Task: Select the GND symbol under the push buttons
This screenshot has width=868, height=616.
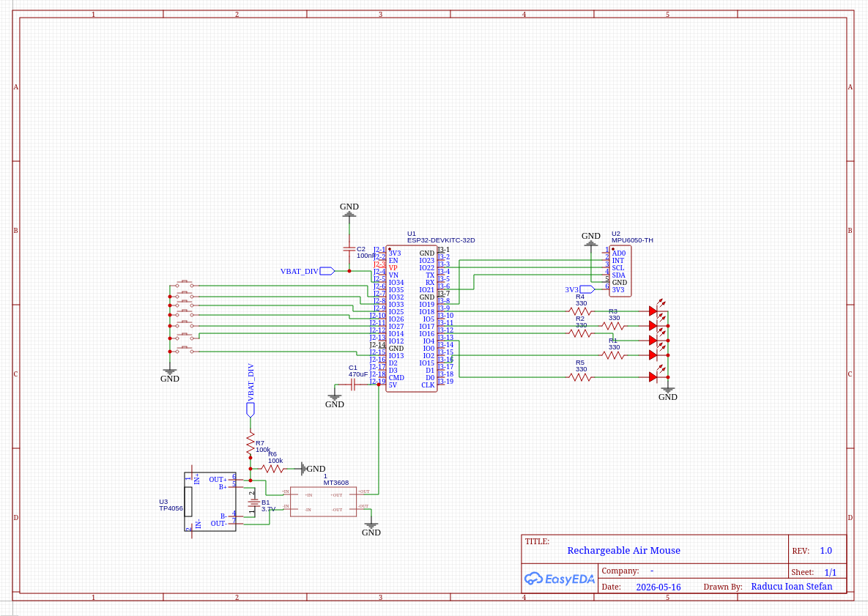Action: click(x=169, y=375)
